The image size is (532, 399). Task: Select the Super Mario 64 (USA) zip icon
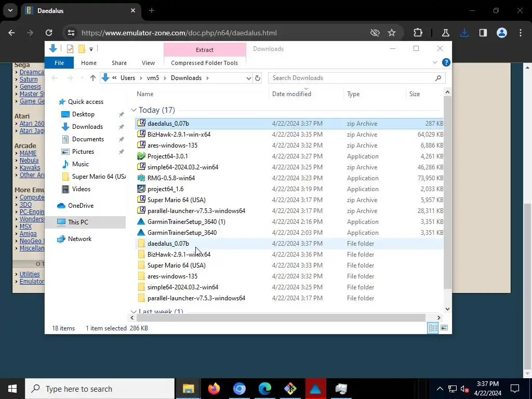[x=141, y=199]
